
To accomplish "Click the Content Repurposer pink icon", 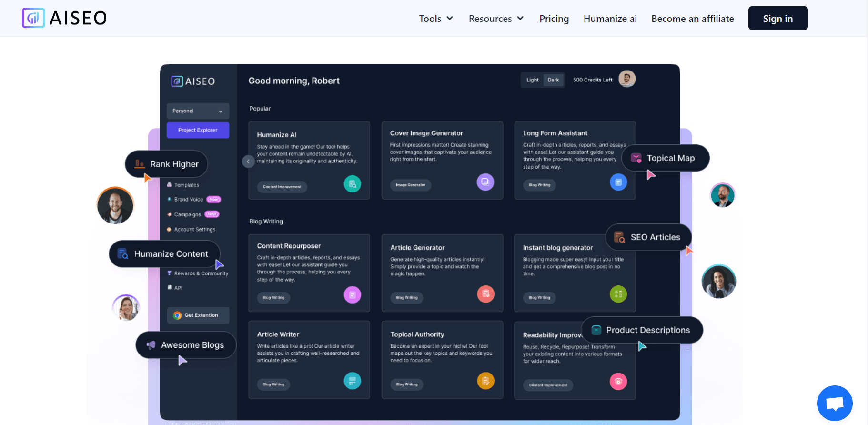I will 352,295.
